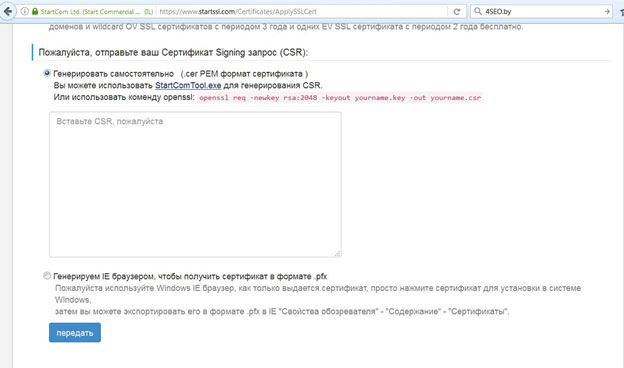Click the label 'Генерировать самостоятельно'
This screenshot has height=368, width=624.
tap(113, 74)
